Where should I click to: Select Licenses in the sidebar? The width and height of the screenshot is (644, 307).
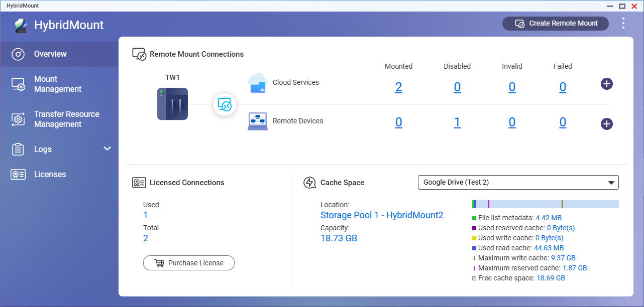pos(50,175)
